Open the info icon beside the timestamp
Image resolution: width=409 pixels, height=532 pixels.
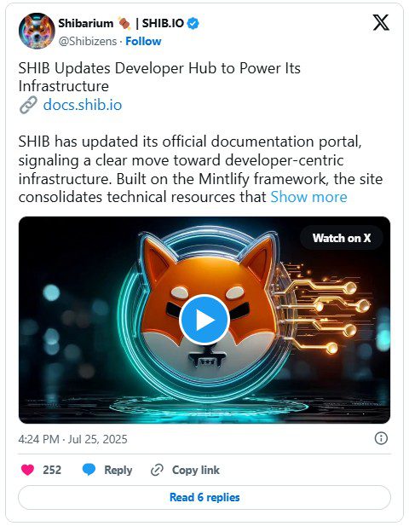click(381, 438)
